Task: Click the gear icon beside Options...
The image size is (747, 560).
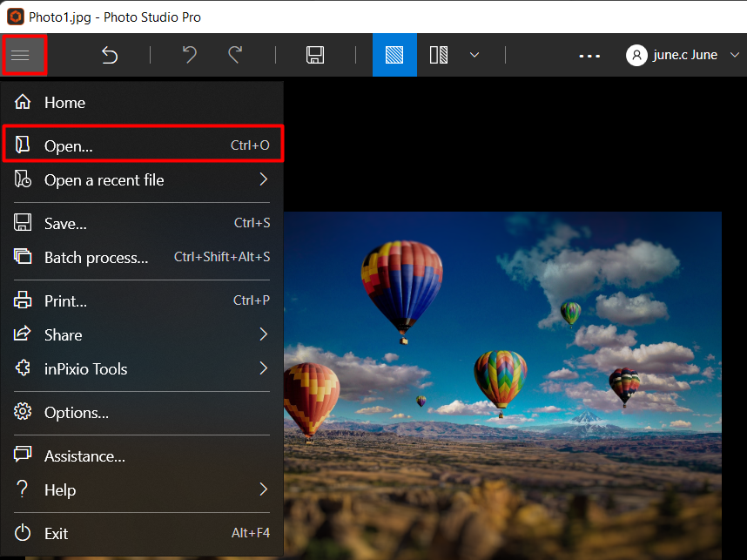Action: [23, 411]
